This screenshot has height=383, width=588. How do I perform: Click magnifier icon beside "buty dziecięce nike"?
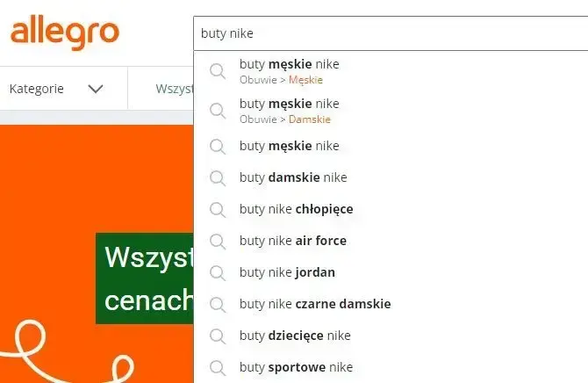pos(217,336)
